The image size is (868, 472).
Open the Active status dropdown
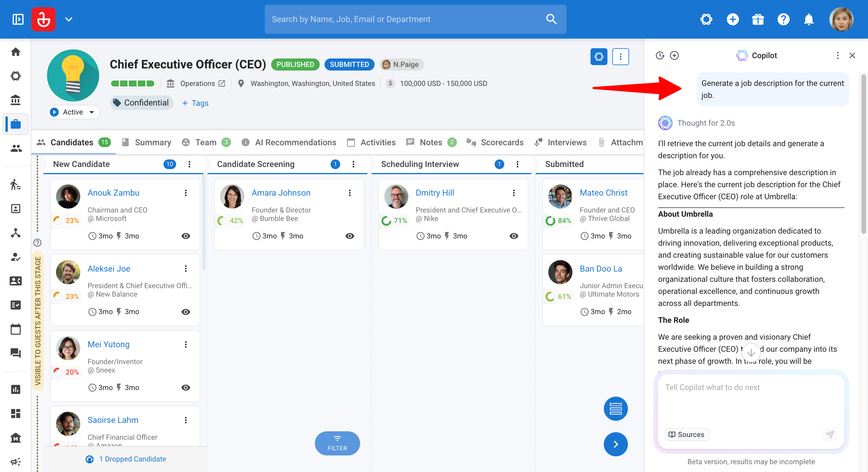(x=73, y=112)
